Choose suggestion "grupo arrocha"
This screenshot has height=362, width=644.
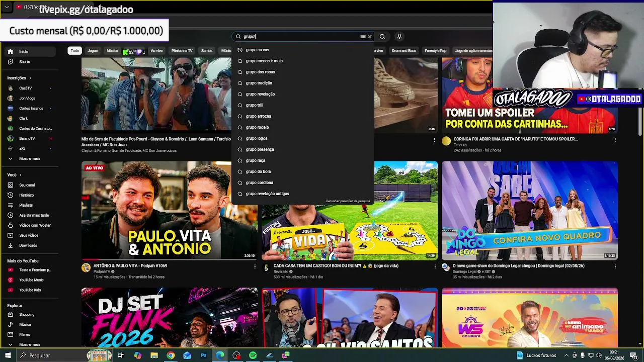point(303,116)
